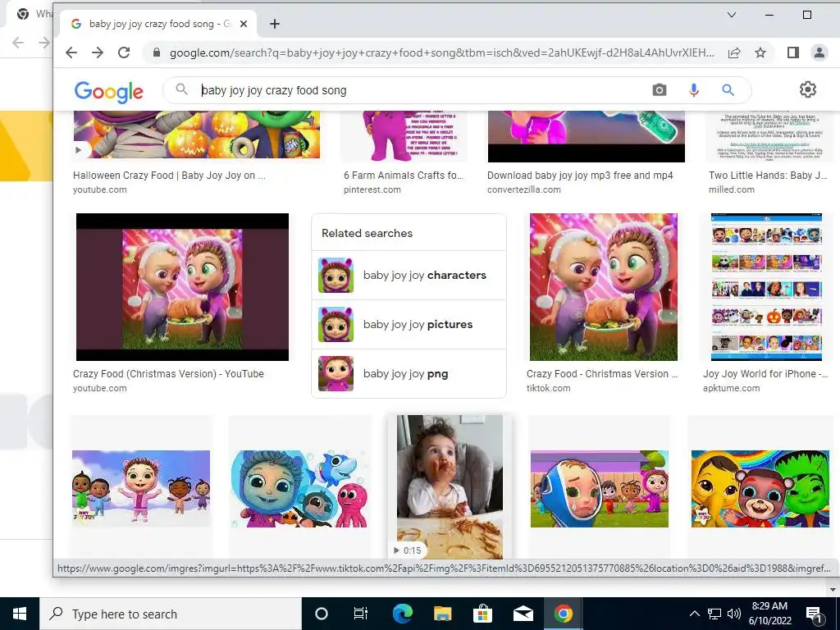Screen dimensions: 840x630
Task: Close the baby joy joy tab
Action: [x=243, y=24]
